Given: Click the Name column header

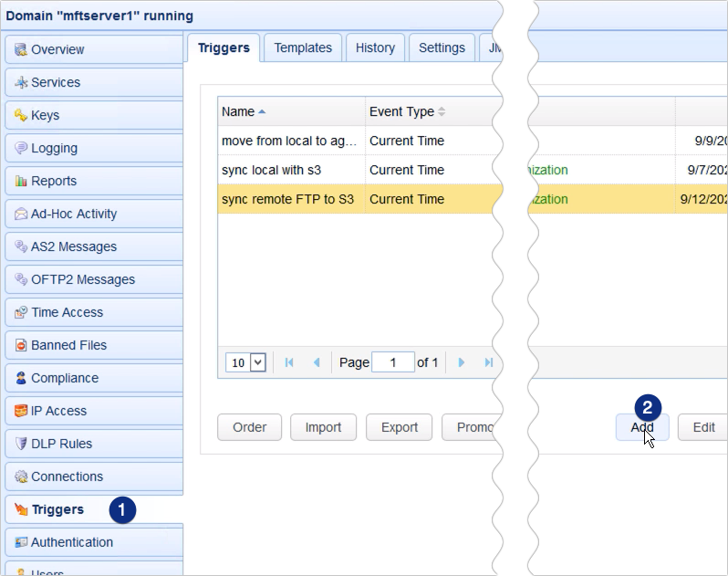Looking at the screenshot, I should pyautogui.click(x=292, y=112).
